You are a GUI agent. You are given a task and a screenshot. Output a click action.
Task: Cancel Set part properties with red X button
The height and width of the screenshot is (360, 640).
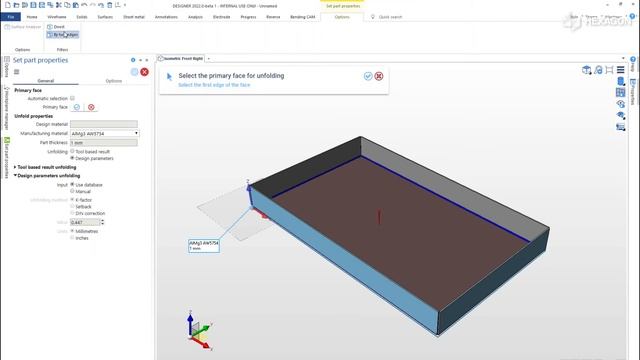click(144, 72)
